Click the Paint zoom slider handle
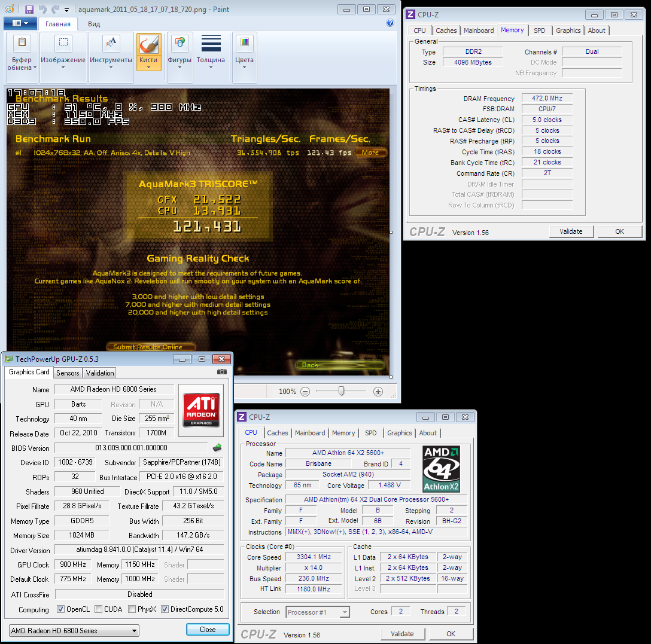This screenshot has width=651, height=644. coord(341,391)
